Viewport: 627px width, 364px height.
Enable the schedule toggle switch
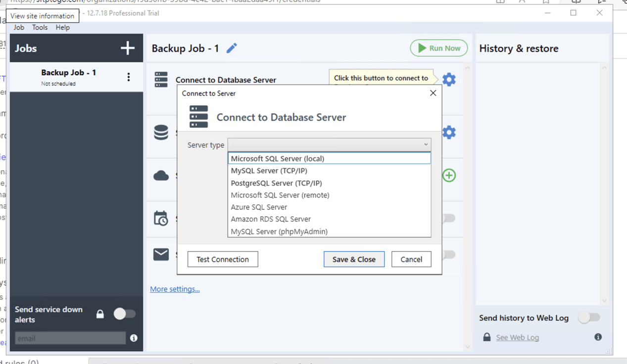pos(448,218)
